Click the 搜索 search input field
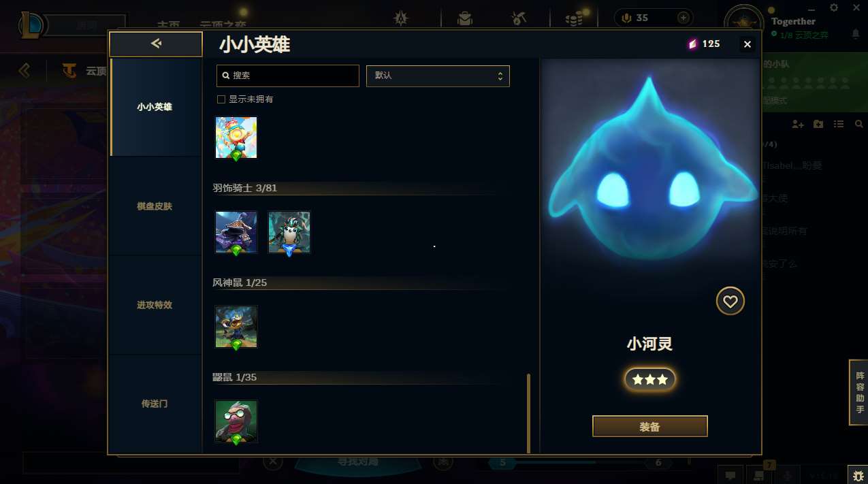Viewport: 868px width, 484px height. (x=288, y=76)
